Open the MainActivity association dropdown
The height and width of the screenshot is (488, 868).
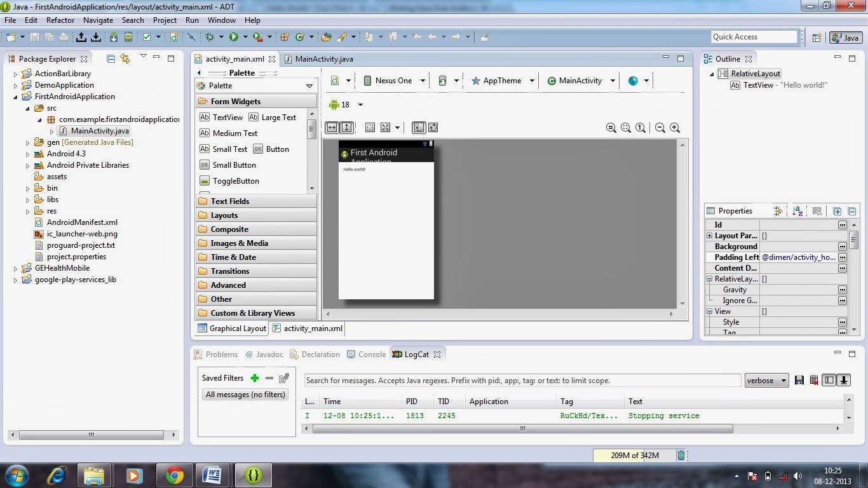point(581,81)
